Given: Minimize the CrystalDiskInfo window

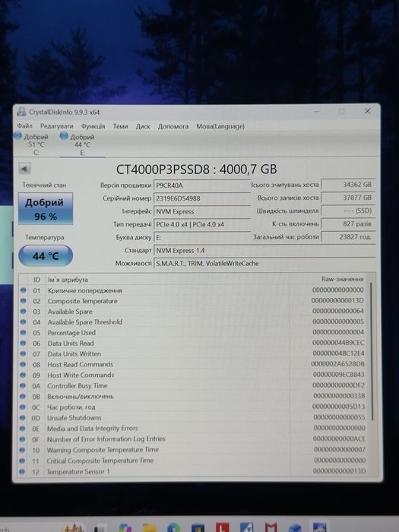Looking at the screenshot, I should (x=317, y=111).
